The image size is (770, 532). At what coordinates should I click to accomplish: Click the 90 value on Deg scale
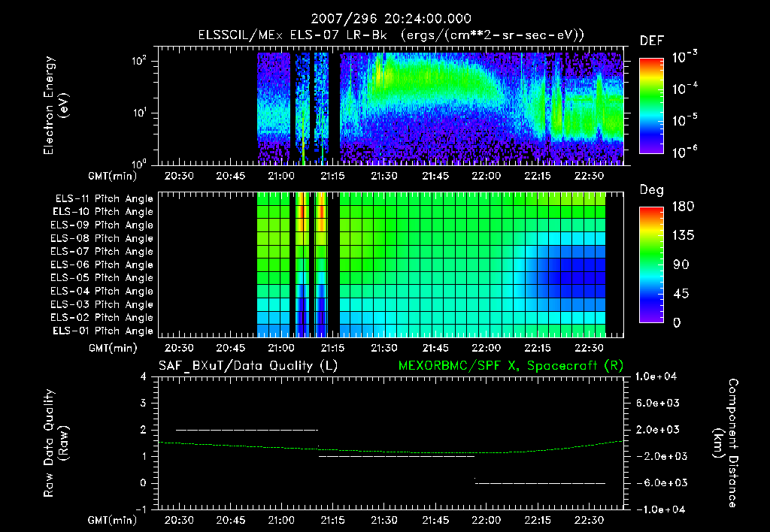click(x=681, y=265)
